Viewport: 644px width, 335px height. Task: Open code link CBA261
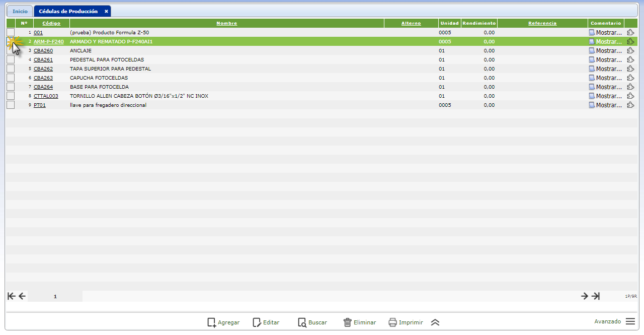(43, 59)
